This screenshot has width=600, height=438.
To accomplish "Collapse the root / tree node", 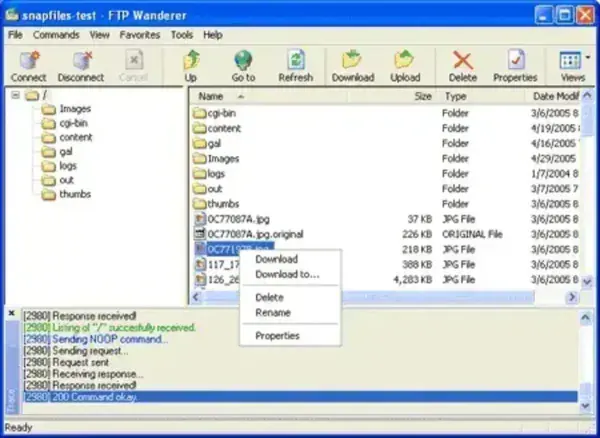I will tap(15, 95).
